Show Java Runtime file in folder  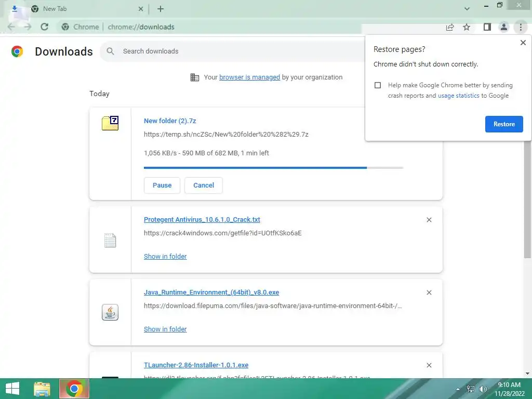point(165,329)
